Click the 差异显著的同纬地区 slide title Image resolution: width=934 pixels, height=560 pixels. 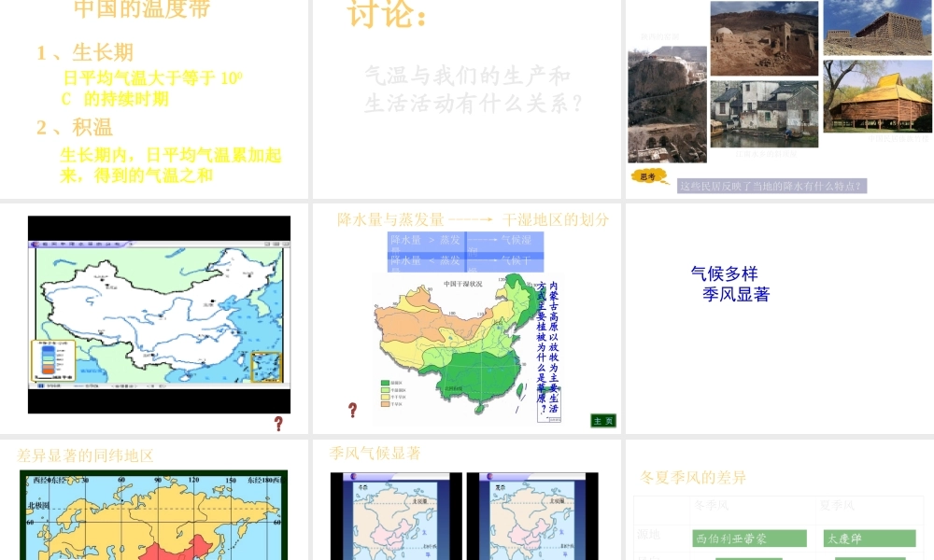coord(85,455)
